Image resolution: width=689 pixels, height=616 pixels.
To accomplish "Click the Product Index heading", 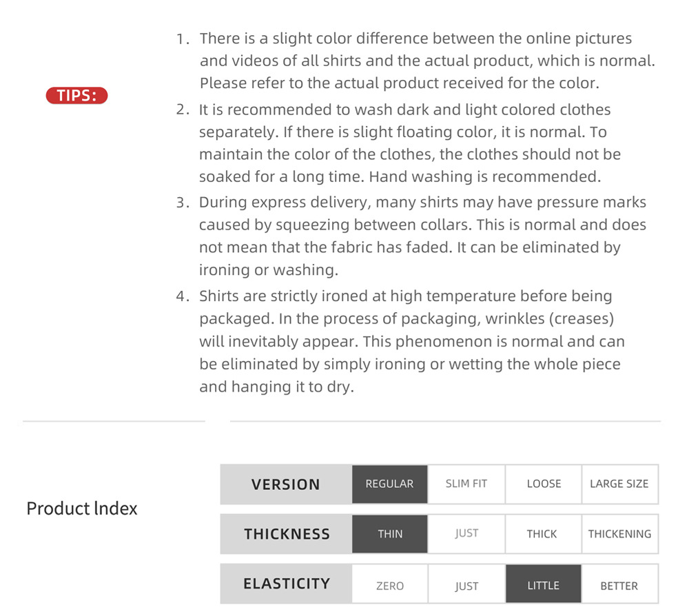I will (82, 509).
